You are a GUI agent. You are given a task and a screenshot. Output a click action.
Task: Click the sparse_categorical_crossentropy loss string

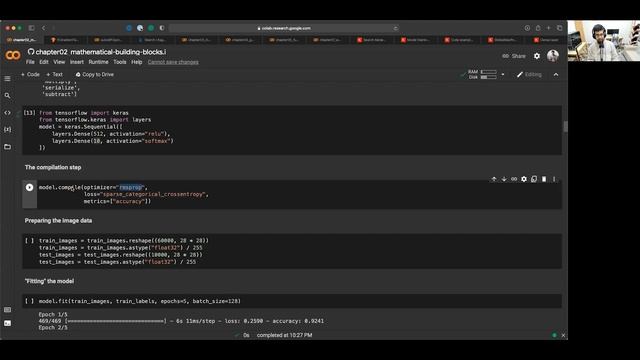pos(153,194)
